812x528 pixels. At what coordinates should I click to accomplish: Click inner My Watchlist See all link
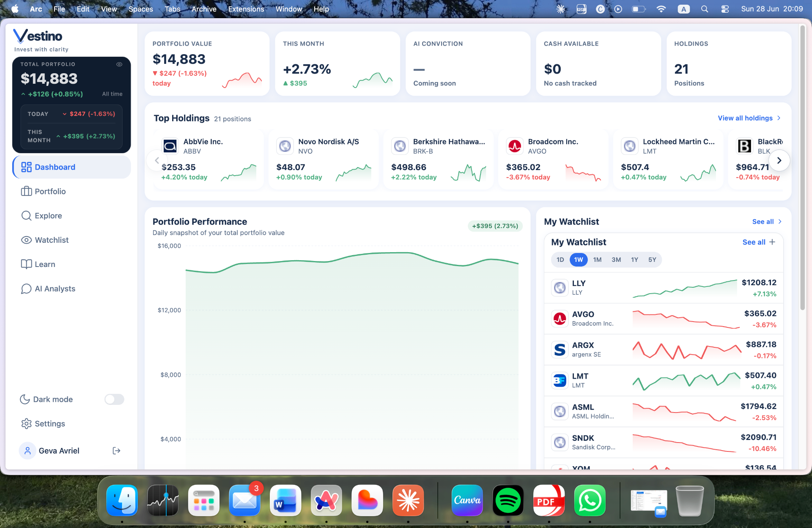pyautogui.click(x=754, y=242)
